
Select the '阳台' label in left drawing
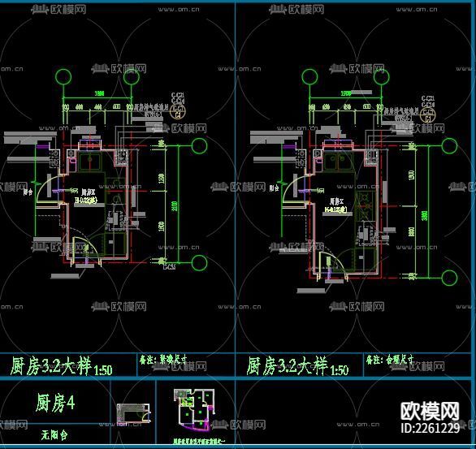coord(28,192)
